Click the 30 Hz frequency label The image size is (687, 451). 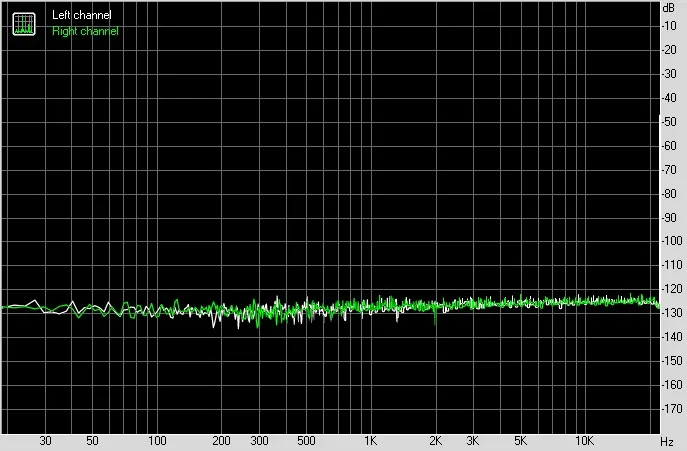coord(46,441)
